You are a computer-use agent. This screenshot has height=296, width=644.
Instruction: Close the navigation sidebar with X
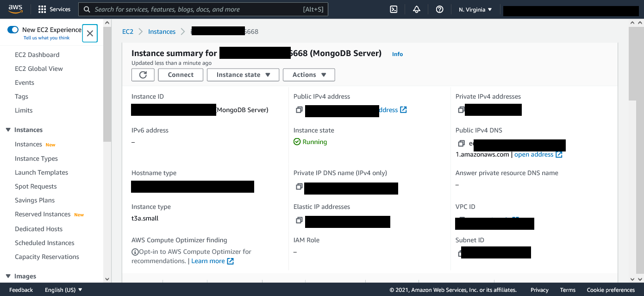pyautogui.click(x=90, y=33)
